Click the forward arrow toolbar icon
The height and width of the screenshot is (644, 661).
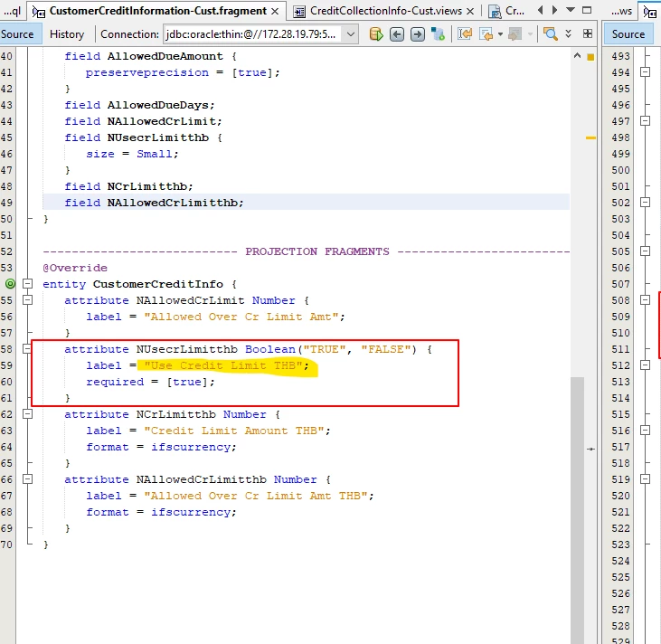418,34
